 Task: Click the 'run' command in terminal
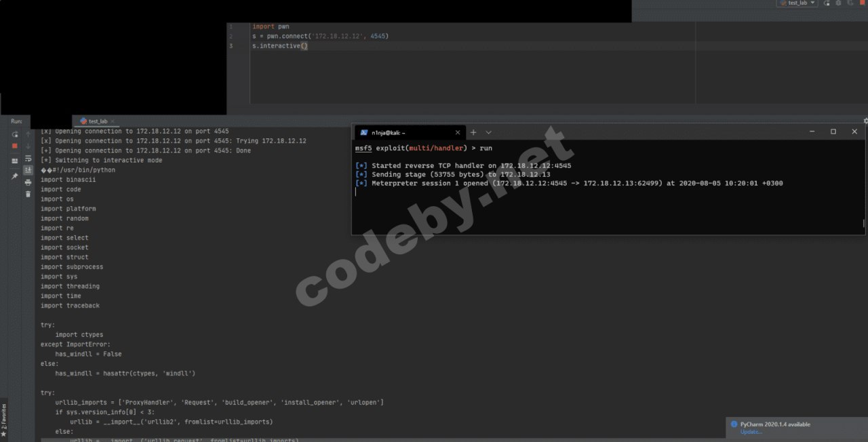[x=486, y=148]
